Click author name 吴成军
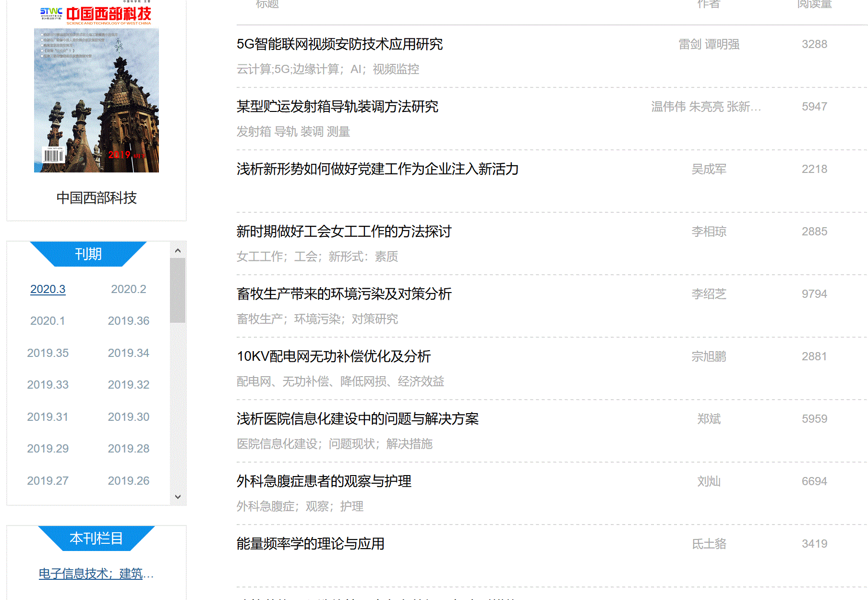This screenshot has height=600, width=868. tap(709, 169)
